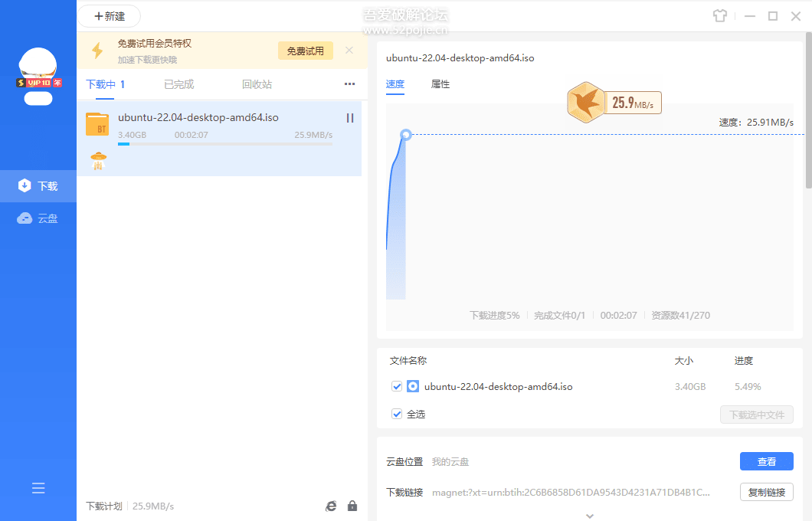Screen dimensions: 812x521
Task: Click the BT folder icon of ubuntu task
Action: pos(97,124)
